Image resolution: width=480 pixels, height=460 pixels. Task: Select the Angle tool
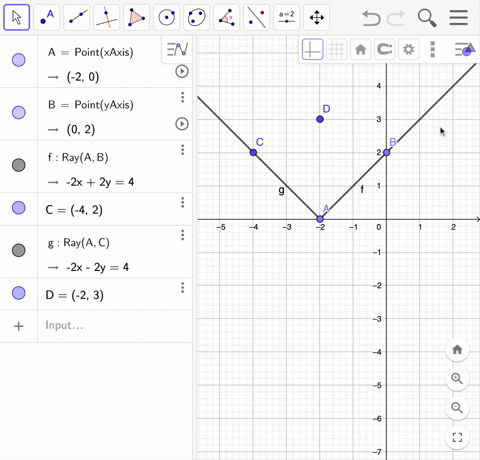click(227, 17)
